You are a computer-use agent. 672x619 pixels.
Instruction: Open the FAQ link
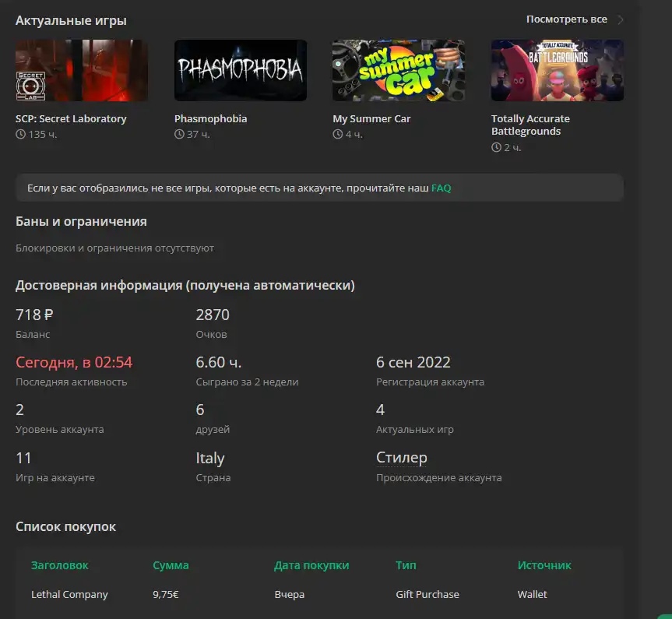pos(441,188)
